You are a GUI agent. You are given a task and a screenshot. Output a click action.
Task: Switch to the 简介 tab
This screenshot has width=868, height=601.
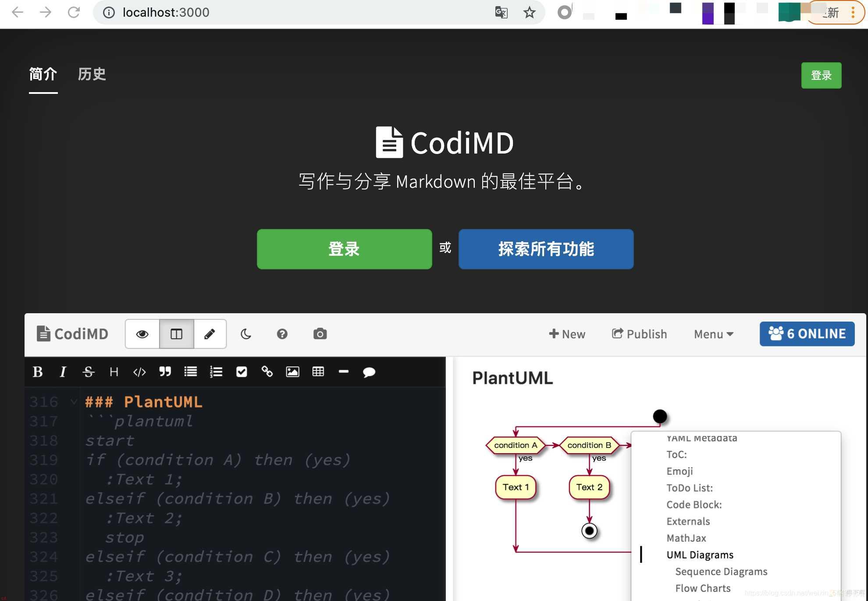pyautogui.click(x=43, y=74)
